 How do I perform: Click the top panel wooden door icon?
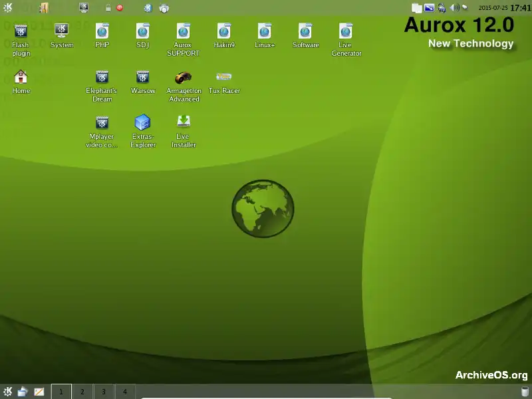(44, 7)
